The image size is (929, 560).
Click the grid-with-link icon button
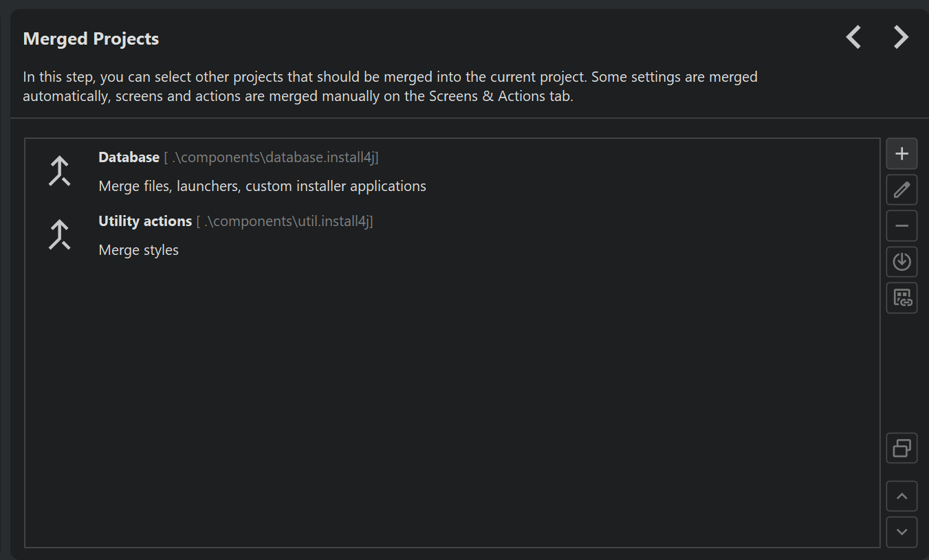tap(901, 298)
